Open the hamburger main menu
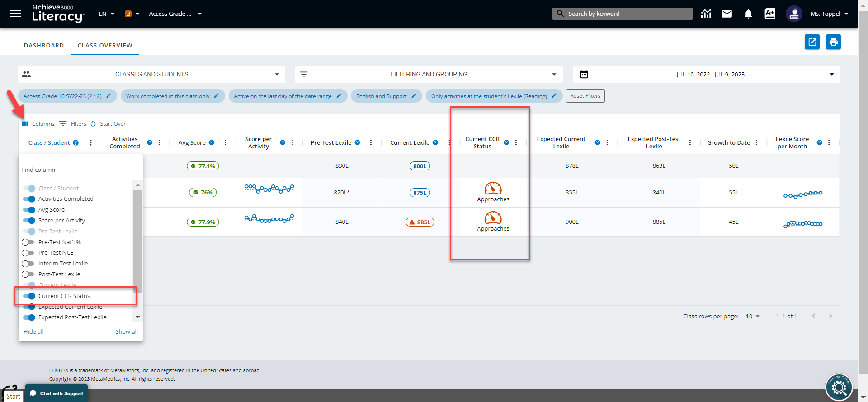Viewport: 868px width, 402px height. pos(15,14)
